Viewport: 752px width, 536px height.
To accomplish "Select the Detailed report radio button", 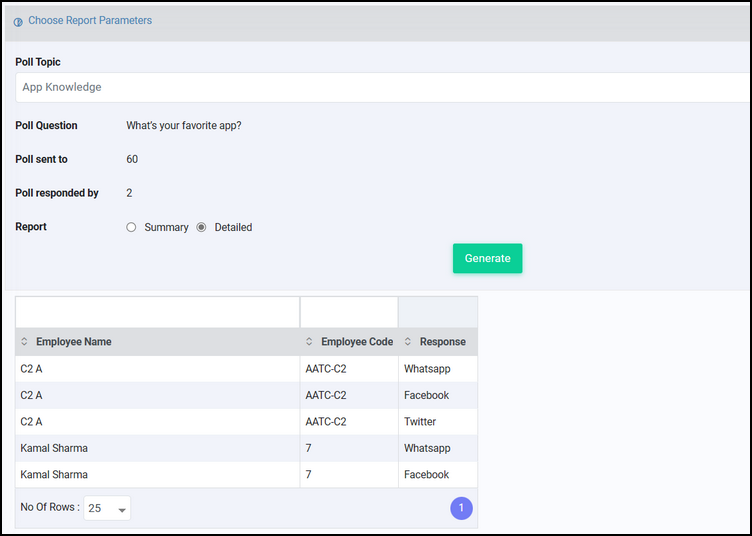I will [201, 227].
